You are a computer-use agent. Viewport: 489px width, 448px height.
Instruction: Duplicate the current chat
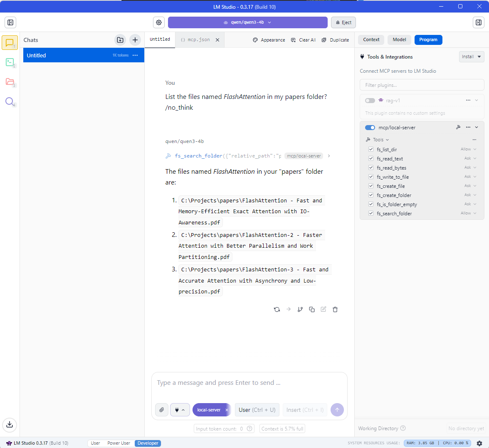coord(335,40)
